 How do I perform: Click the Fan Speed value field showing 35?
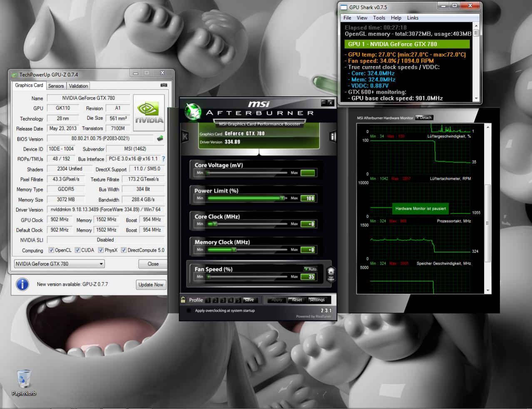coord(308,277)
